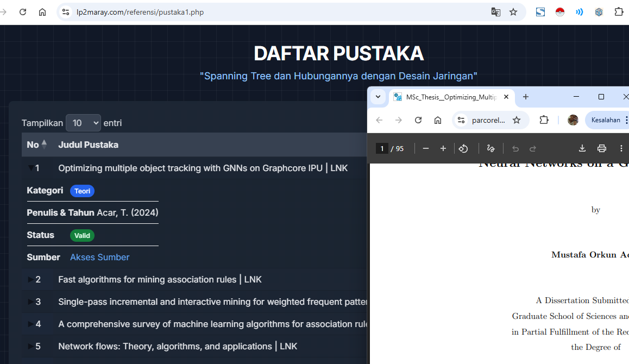
Task: Click the Google Translate icon in address bar
Action: pyautogui.click(x=495, y=12)
